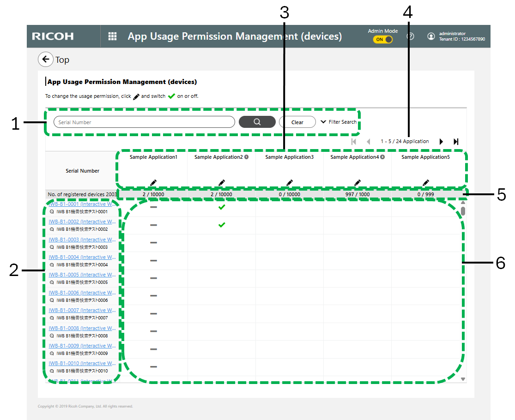Click the administrator user profile icon

pyautogui.click(x=431, y=36)
